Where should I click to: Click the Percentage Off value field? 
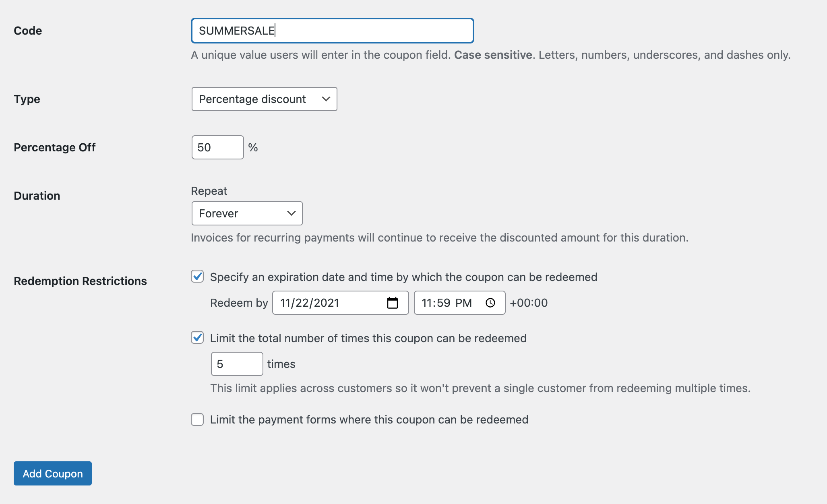point(217,147)
